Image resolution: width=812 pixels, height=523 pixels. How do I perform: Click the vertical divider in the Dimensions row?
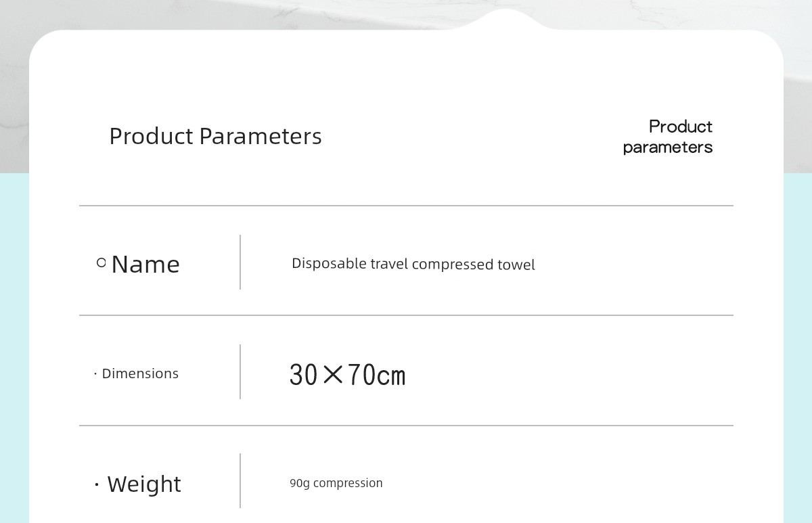tap(240, 371)
